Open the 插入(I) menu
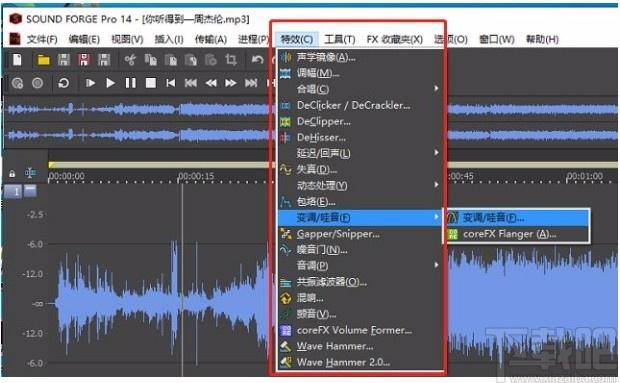This screenshot has height=383, width=620. 169,40
